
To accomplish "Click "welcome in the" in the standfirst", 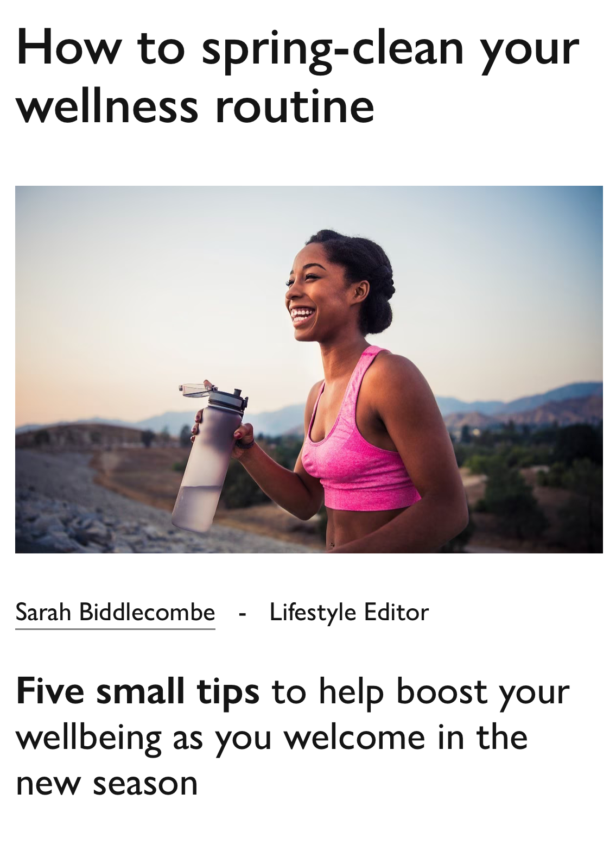I will click(x=406, y=737).
